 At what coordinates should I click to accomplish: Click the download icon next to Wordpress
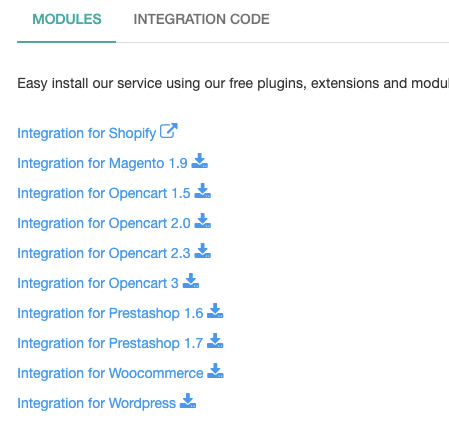coord(188,401)
